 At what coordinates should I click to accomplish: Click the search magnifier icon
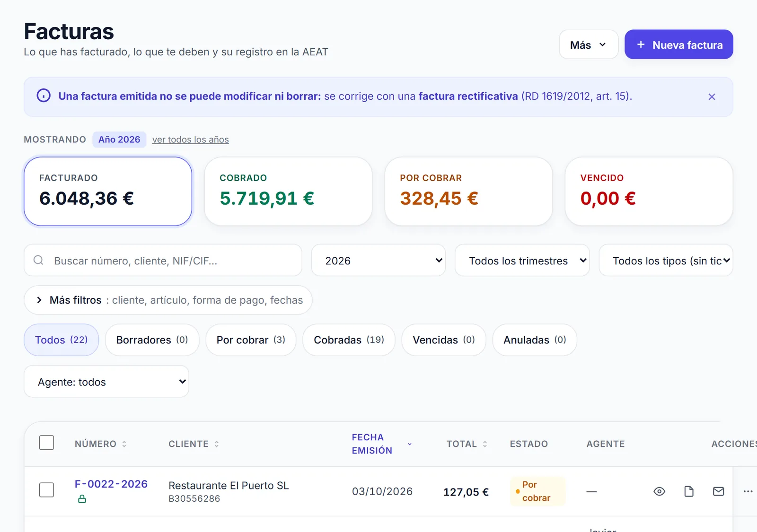pyautogui.click(x=39, y=260)
